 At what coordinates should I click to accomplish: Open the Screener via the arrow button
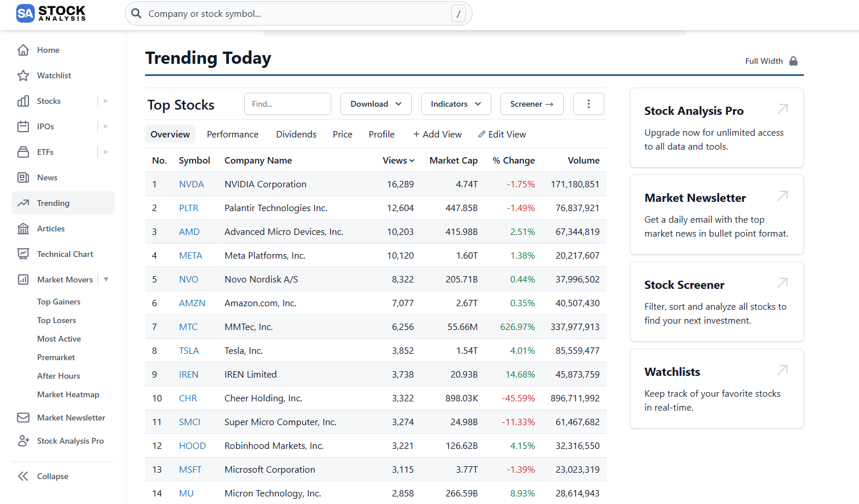tap(532, 103)
